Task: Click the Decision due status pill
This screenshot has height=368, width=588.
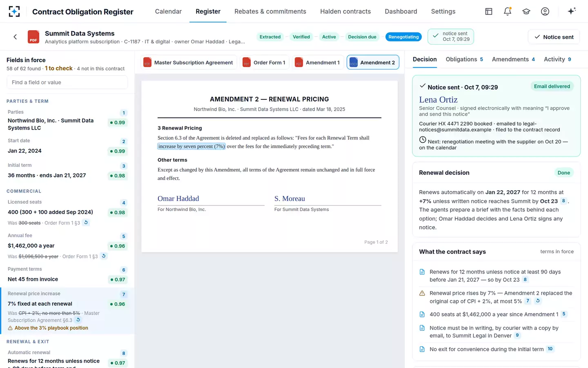Action: [x=362, y=37]
